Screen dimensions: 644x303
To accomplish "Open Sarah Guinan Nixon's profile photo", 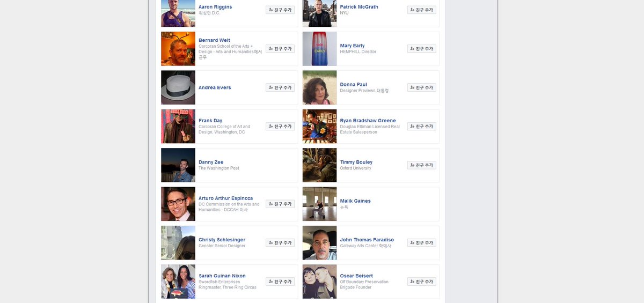I will click(x=178, y=282).
